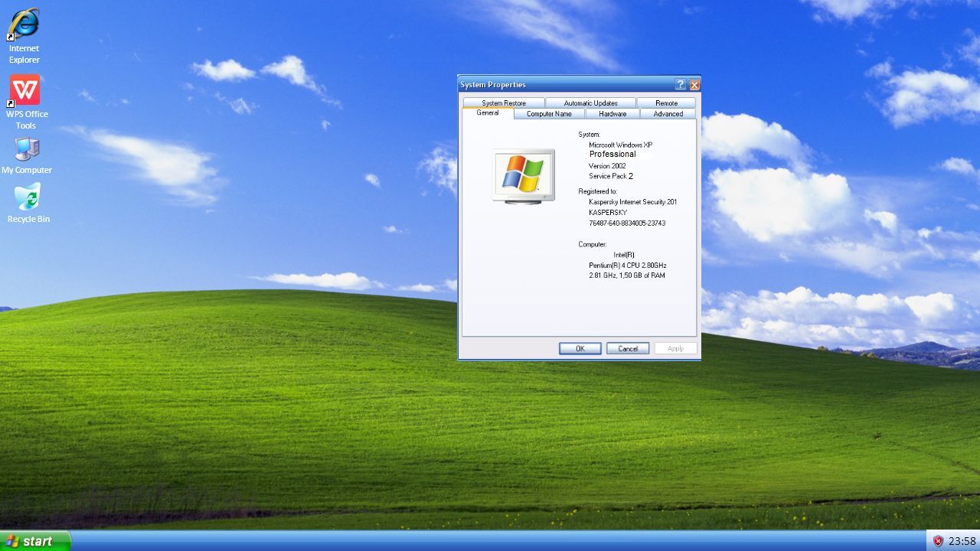Dismiss dialog with Cancel button

[628, 348]
